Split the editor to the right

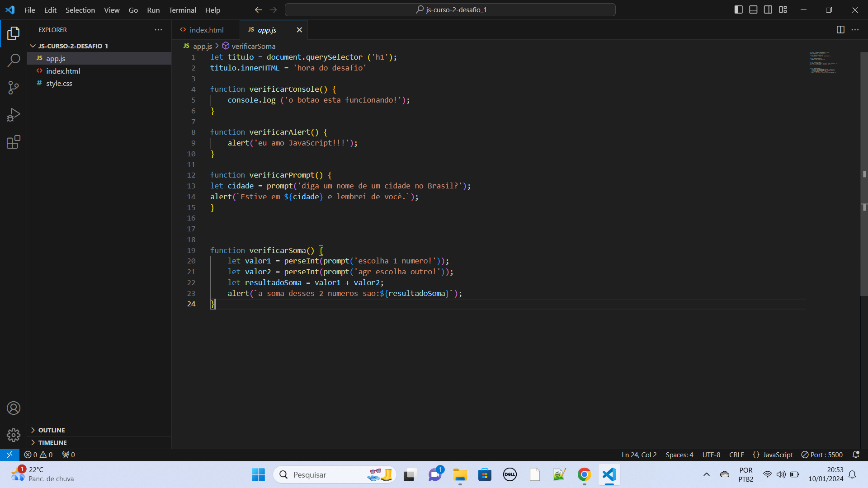(x=840, y=30)
